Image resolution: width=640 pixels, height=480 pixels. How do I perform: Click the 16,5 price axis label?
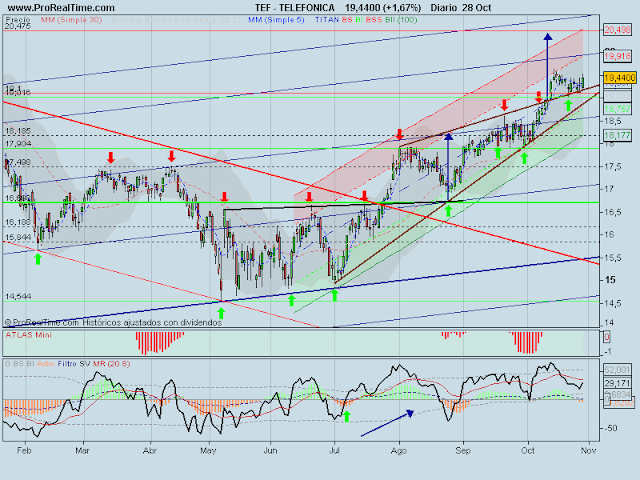click(x=613, y=212)
